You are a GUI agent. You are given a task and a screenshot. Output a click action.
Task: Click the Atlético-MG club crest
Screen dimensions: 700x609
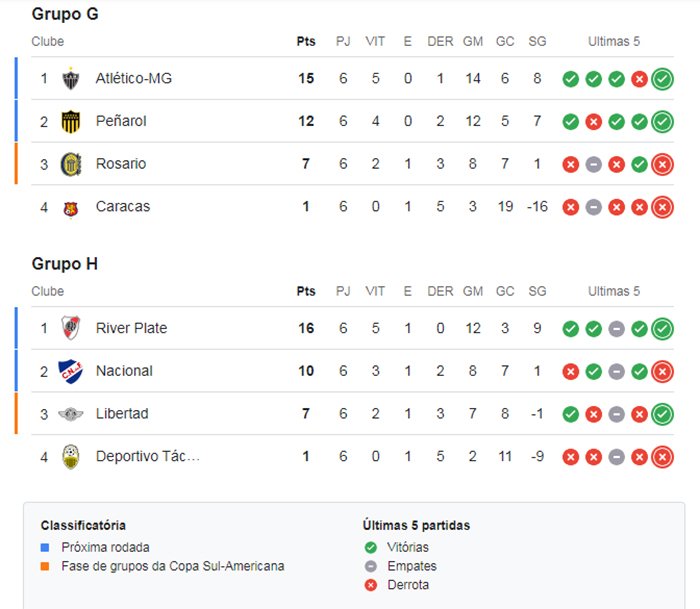coord(71,79)
